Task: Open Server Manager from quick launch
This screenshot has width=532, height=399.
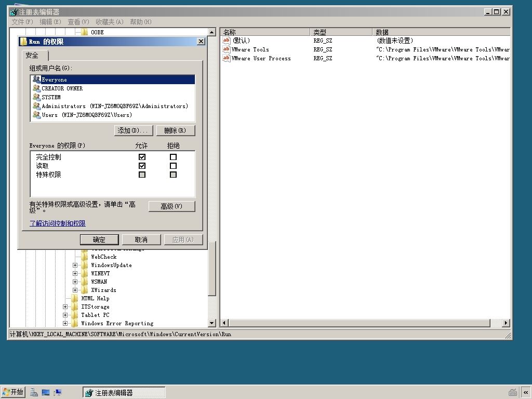Action: coord(34,393)
